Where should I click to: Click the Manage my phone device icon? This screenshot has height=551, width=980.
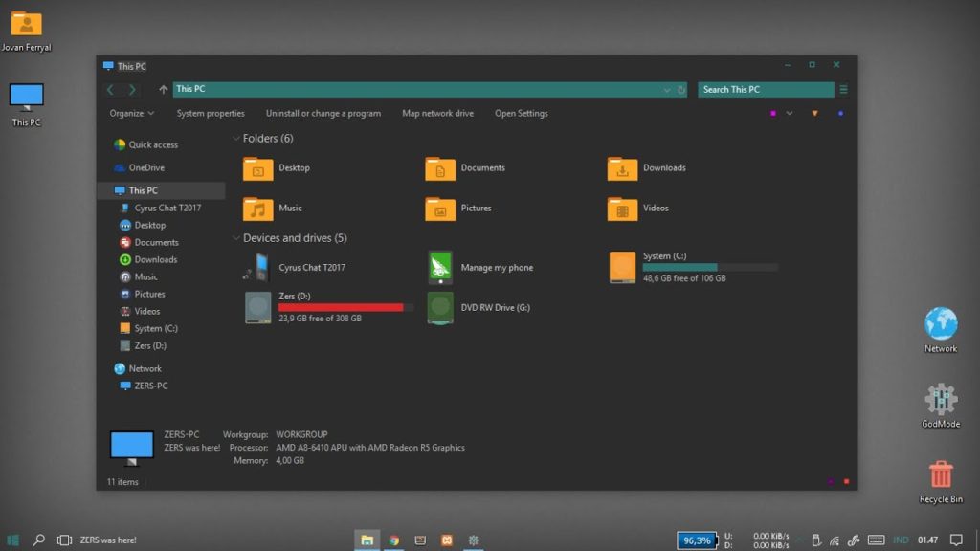[439, 267]
